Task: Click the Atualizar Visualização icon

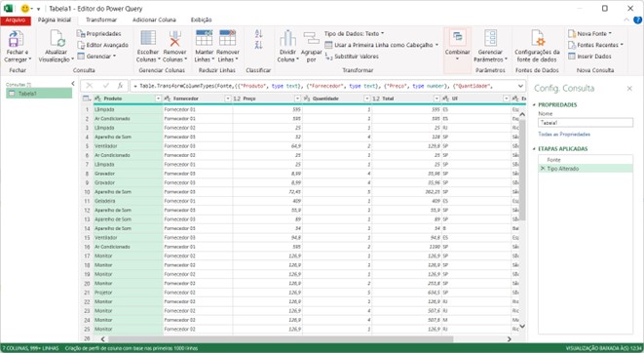Action: (x=57, y=39)
